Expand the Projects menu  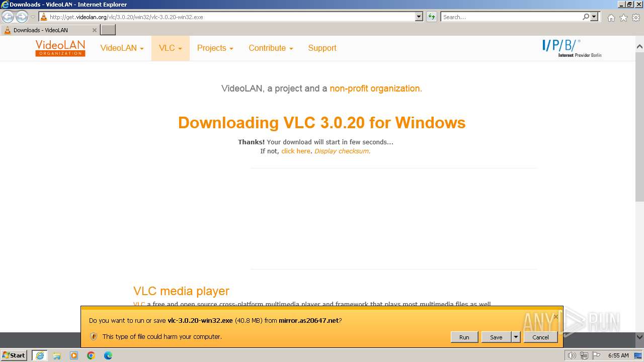pyautogui.click(x=215, y=48)
